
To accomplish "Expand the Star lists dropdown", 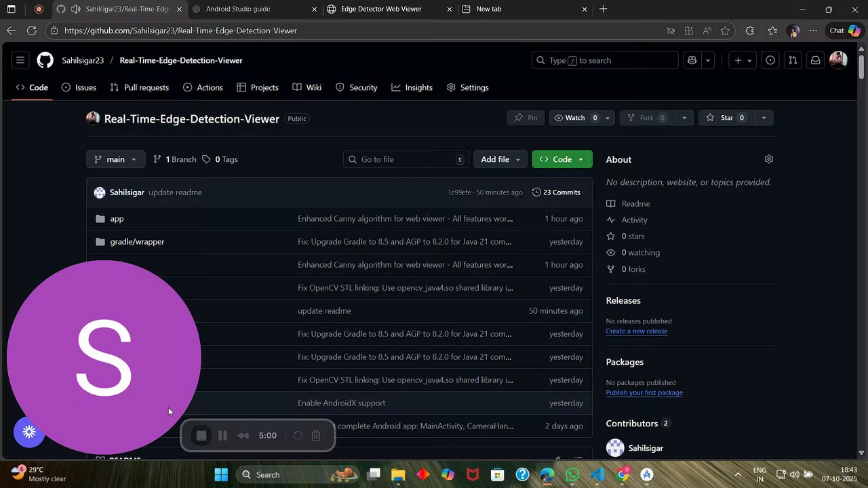I will (764, 118).
